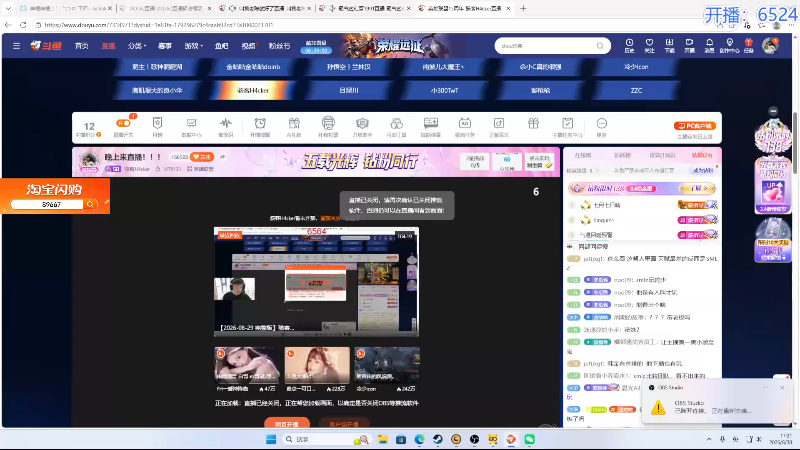
Task: Open the hamburger menu beside Douyu logo
Action: pos(16,46)
